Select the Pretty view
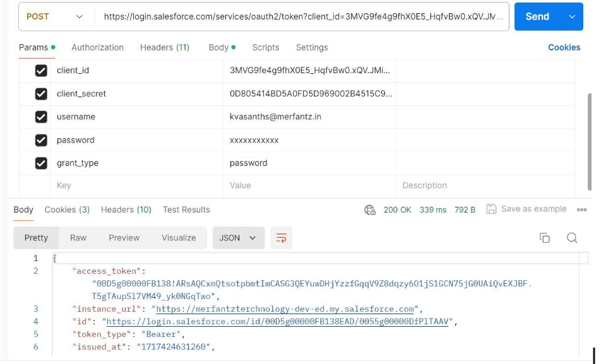 (36, 238)
